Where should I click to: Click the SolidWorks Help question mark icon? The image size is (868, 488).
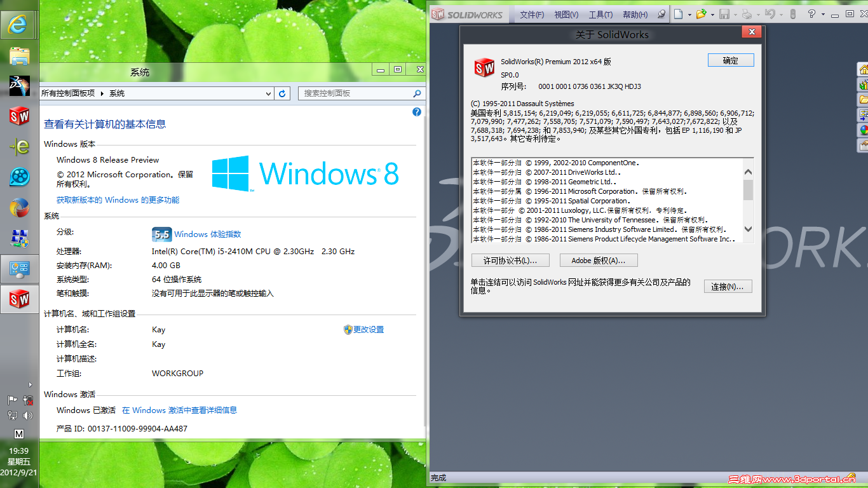(811, 14)
